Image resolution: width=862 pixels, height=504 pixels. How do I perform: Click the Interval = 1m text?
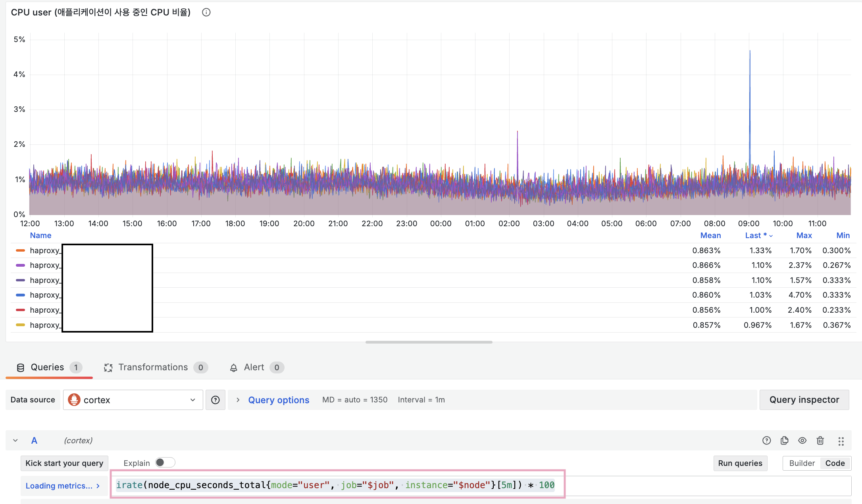421,400
